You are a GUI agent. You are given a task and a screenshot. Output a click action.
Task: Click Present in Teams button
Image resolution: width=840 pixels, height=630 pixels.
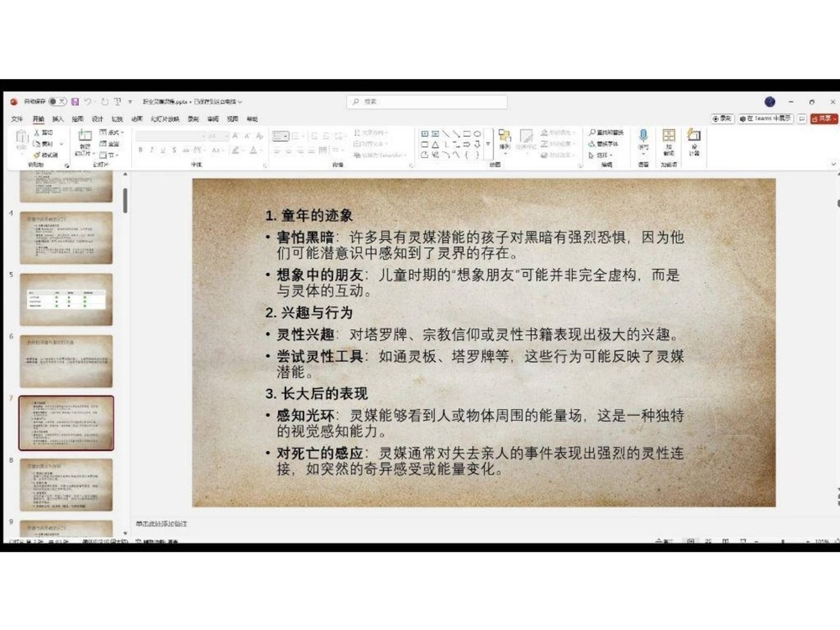tap(765, 118)
